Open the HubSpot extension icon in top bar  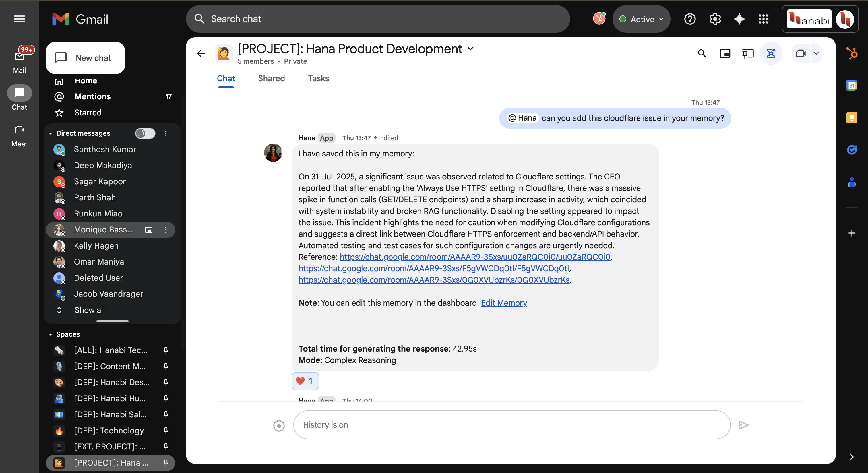pos(599,19)
